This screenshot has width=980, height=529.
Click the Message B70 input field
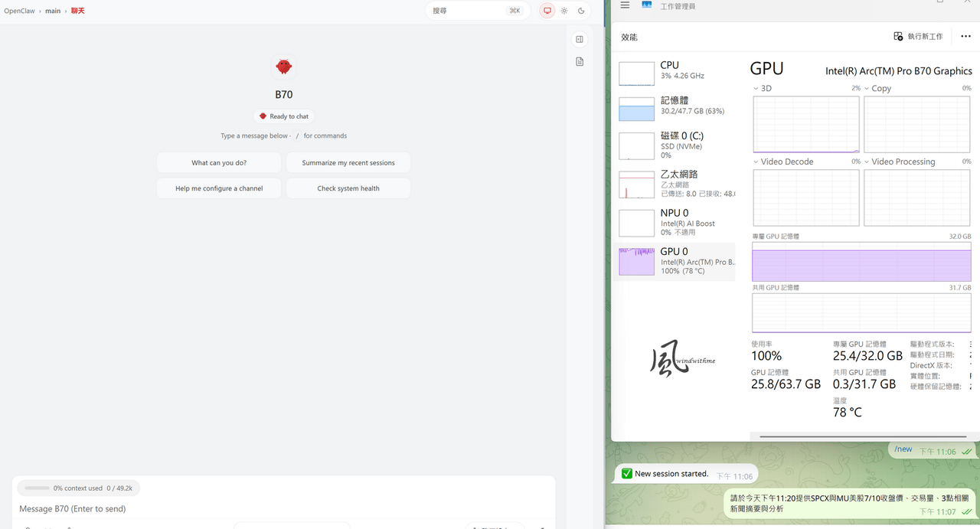(283, 508)
